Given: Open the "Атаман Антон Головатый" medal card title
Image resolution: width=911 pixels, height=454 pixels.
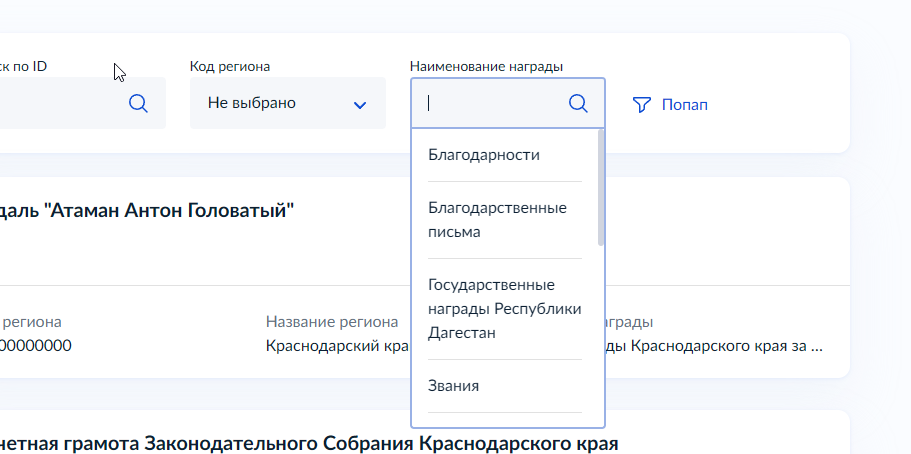Looking at the screenshot, I should (150, 211).
